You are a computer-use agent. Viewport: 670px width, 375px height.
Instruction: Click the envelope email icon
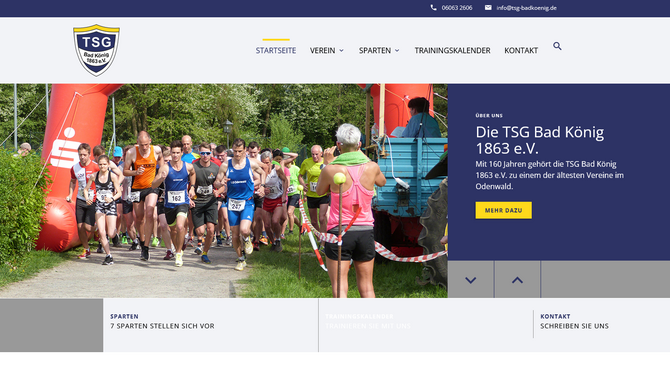pyautogui.click(x=488, y=8)
